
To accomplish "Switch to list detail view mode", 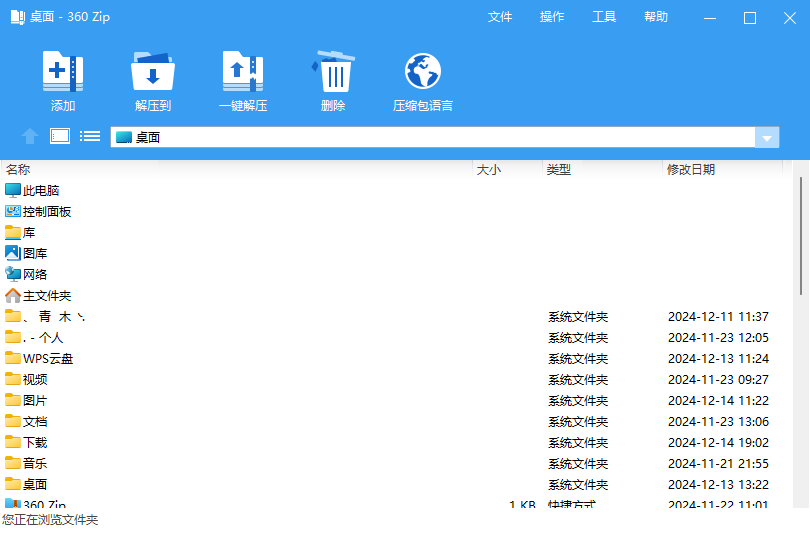I will [x=90, y=137].
